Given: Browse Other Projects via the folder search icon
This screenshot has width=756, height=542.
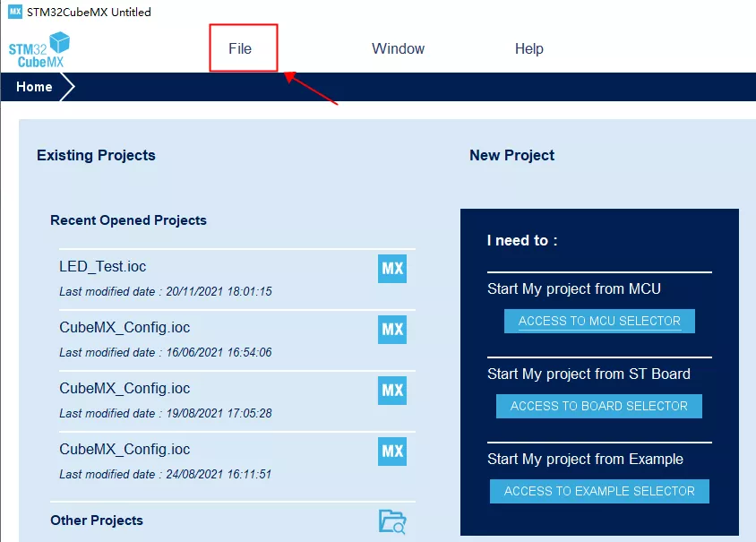Looking at the screenshot, I should (392, 521).
